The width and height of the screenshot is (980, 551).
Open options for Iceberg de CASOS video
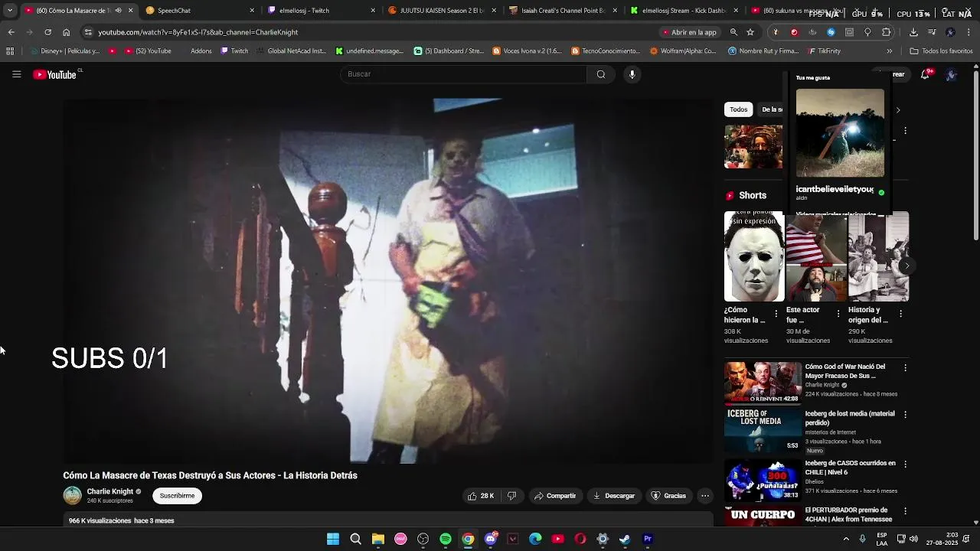point(905,465)
